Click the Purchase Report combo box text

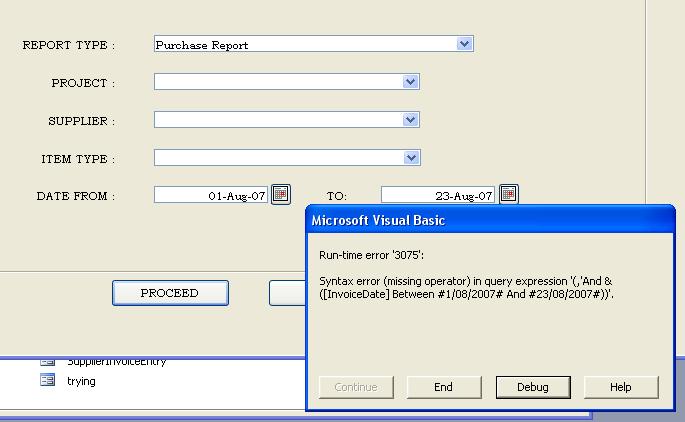202,45
